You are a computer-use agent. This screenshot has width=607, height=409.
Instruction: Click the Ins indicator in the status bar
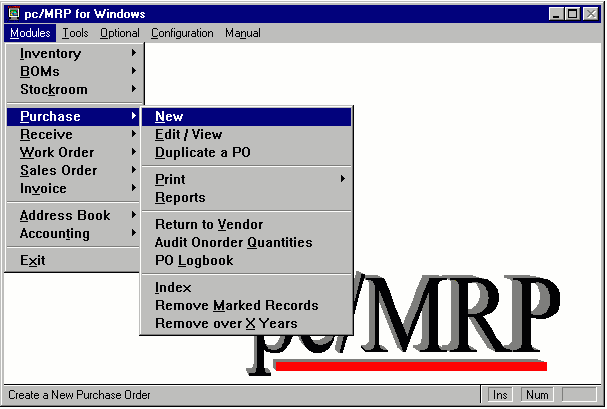point(500,395)
